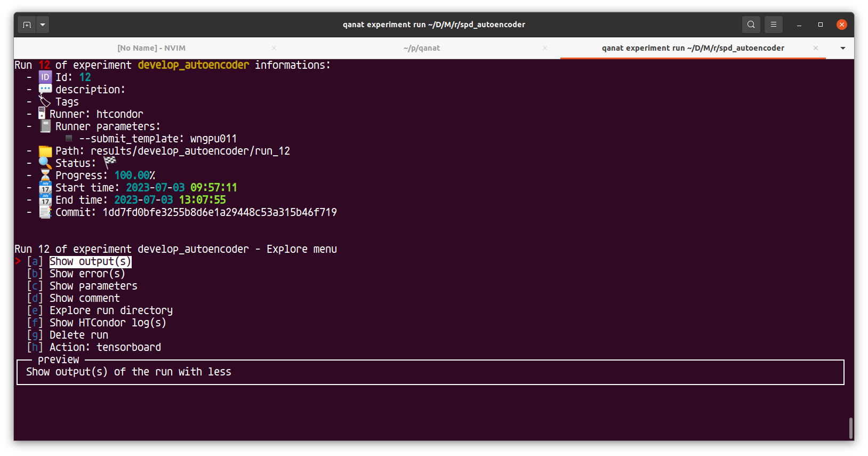Click start time 2023-07-03 09:57:11
This screenshot has height=456, width=868.
(x=181, y=188)
